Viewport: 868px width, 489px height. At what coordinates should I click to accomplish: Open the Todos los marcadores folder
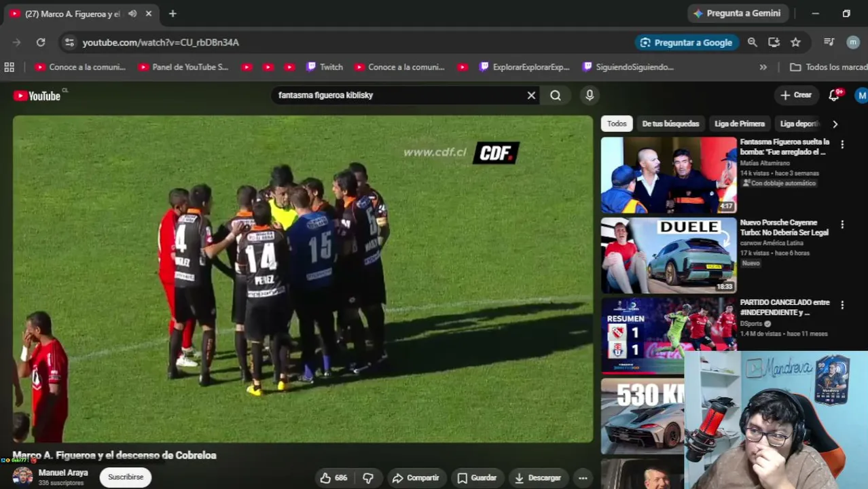829,67
